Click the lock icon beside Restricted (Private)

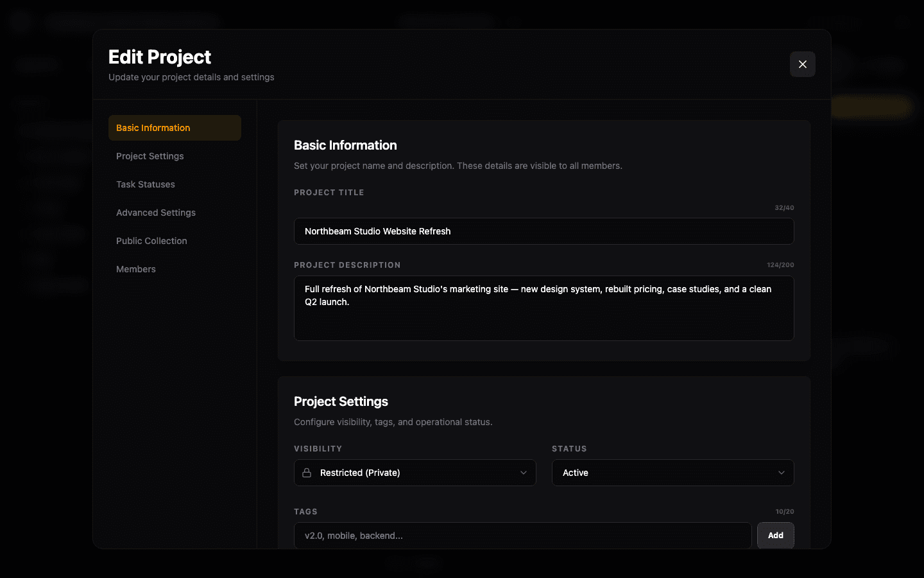[308, 473]
